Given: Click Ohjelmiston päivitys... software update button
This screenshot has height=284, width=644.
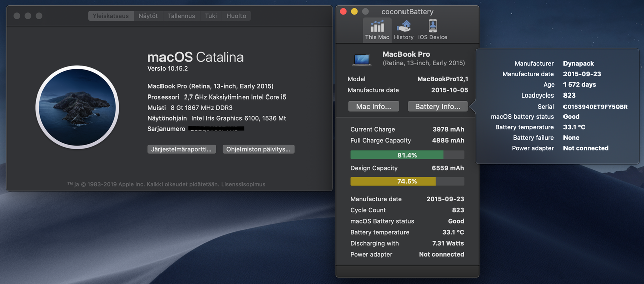Looking at the screenshot, I should 259,149.
